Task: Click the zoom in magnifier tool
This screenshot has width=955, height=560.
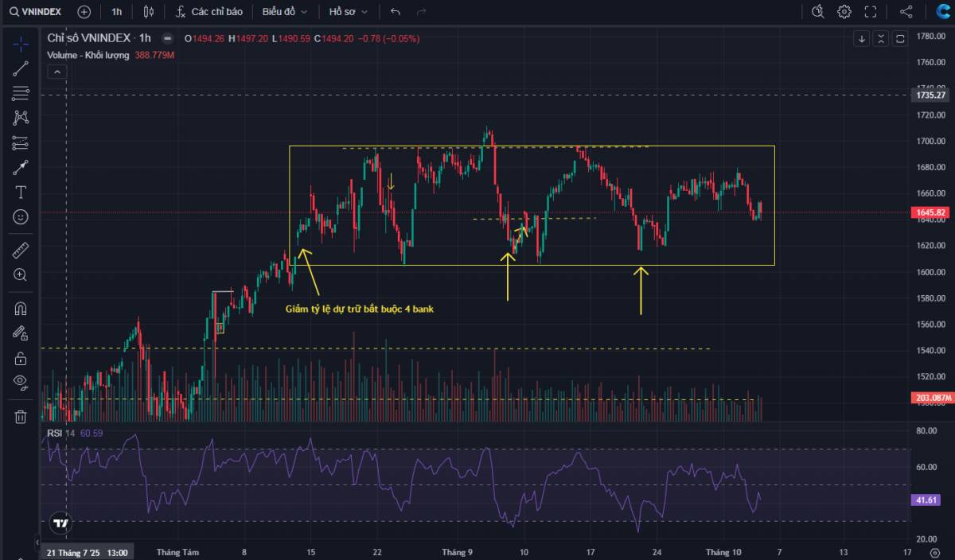Action: [x=21, y=275]
